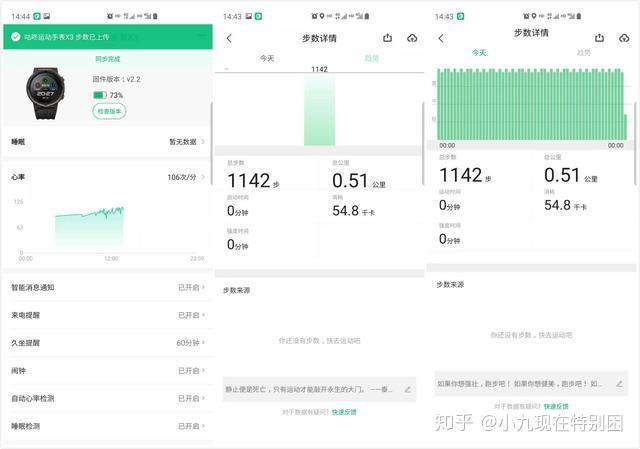Switch to 今天 tab in middle screen

pos(267,58)
